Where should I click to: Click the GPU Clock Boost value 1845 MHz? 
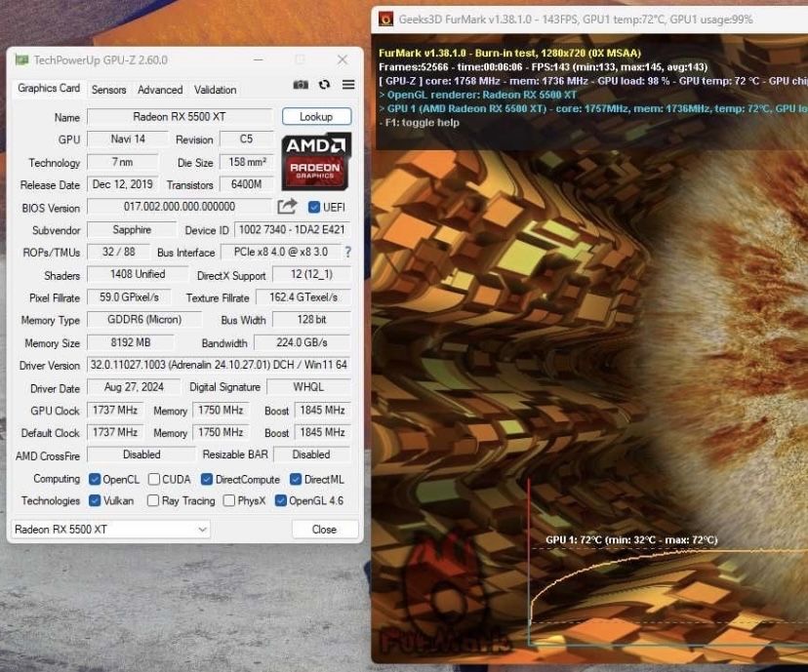322,410
